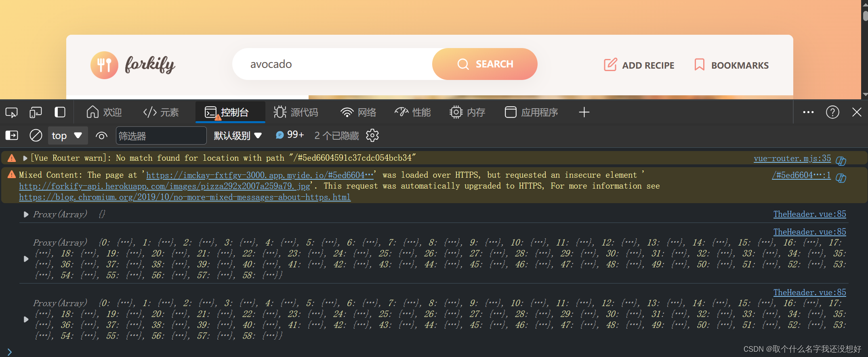Image resolution: width=868 pixels, height=357 pixels.
Task: Click the Mixed Content warning triangle icon
Action: coord(12,174)
